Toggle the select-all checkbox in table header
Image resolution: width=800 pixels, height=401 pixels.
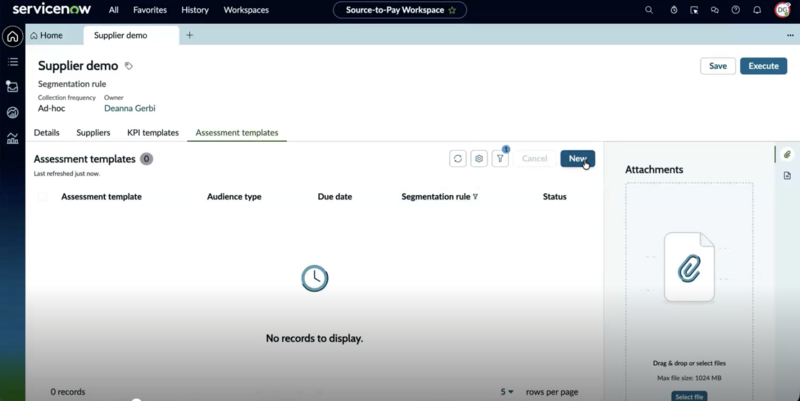42,196
